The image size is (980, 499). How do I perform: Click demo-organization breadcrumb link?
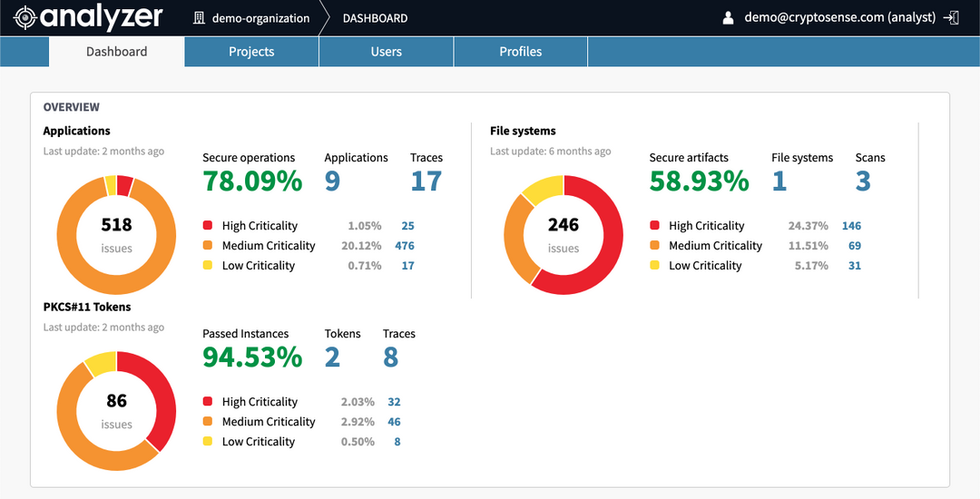coord(260,18)
